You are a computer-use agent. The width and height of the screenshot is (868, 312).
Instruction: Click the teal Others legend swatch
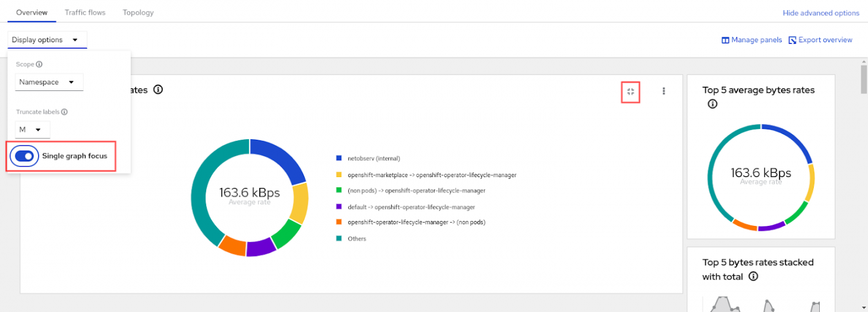(x=339, y=239)
